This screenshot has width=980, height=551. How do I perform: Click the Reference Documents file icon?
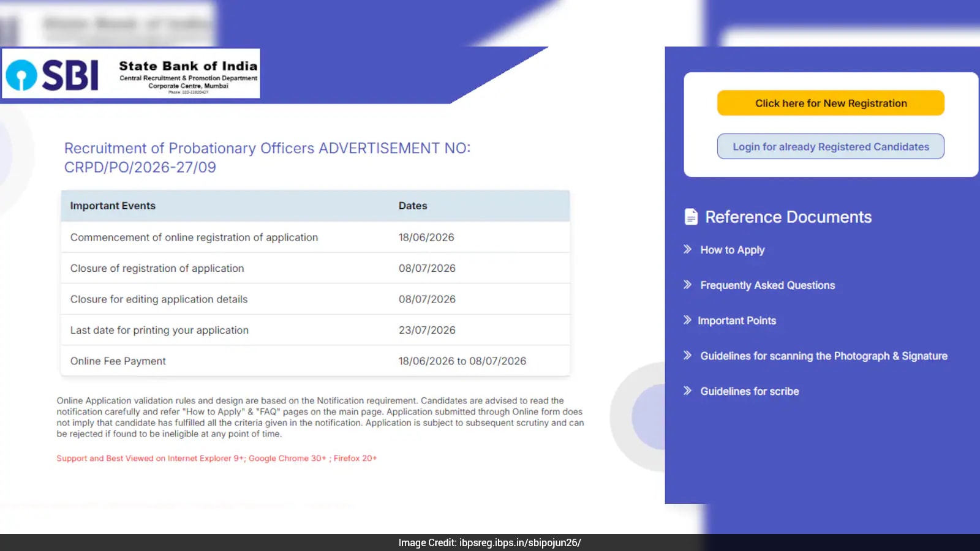click(691, 217)
